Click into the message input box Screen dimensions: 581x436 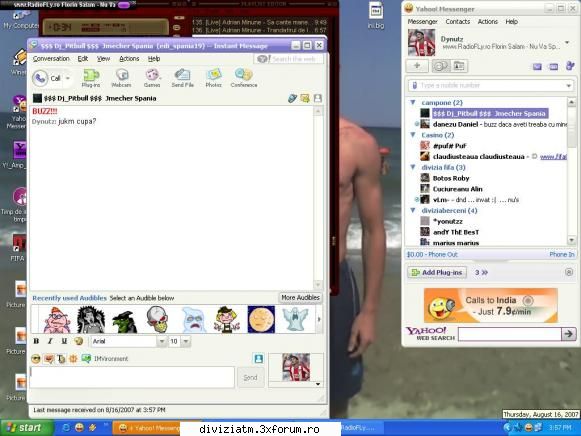tap(132, 377)
